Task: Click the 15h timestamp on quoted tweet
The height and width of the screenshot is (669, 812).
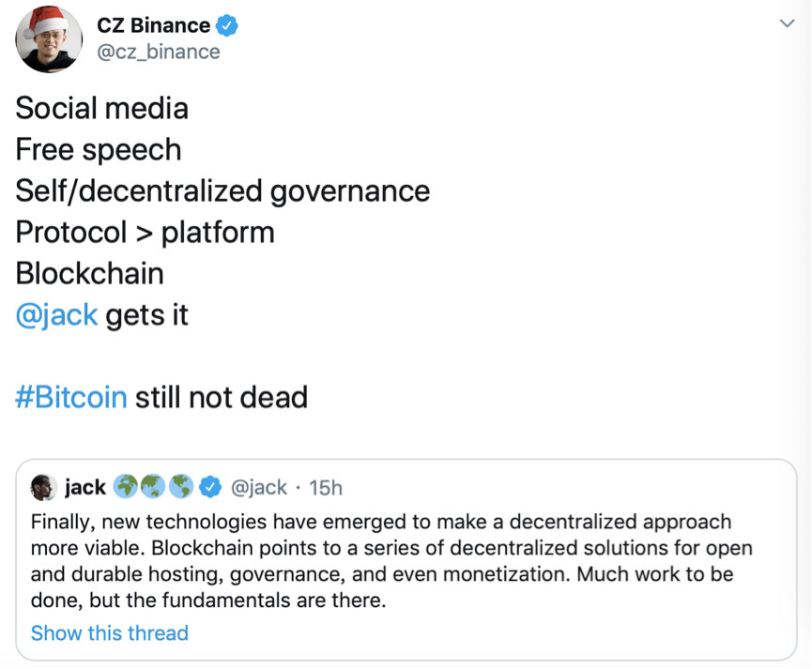Action: click(326, 488)
